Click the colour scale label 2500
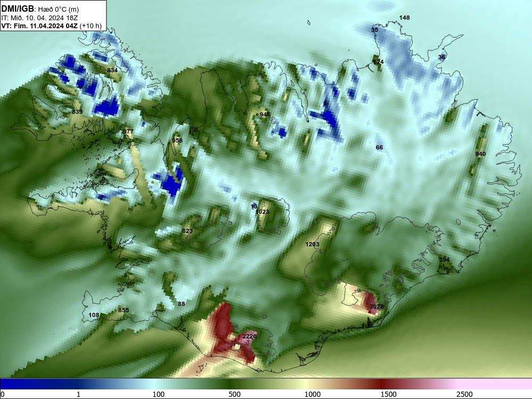The width and height of the screenshot is (532, 399). click(464, 394)
